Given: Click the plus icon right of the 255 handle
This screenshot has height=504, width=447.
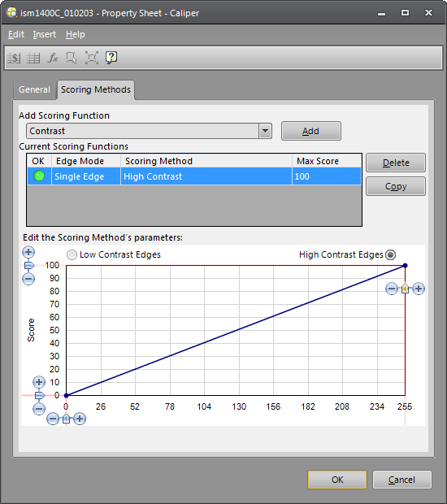Looking at the screenshot, I should point(419,289).
